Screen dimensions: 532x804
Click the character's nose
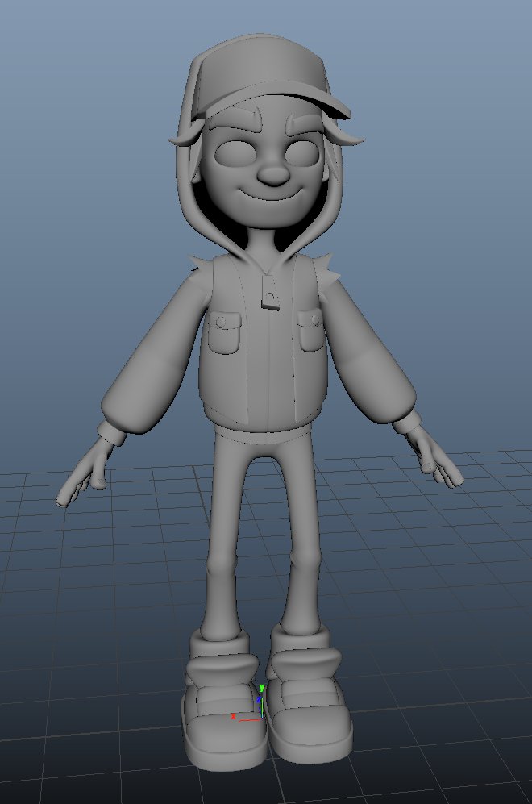[x=272, y=174]
